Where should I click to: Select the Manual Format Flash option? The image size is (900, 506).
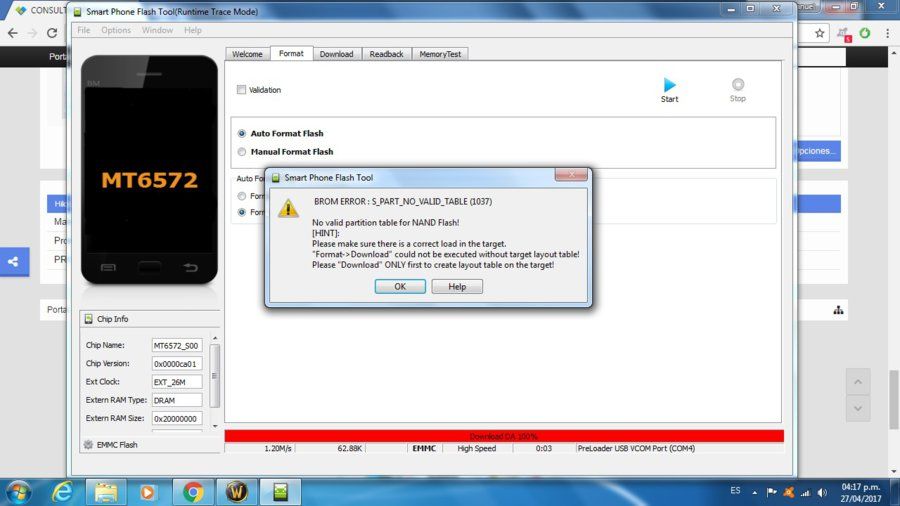coord(242,151)
